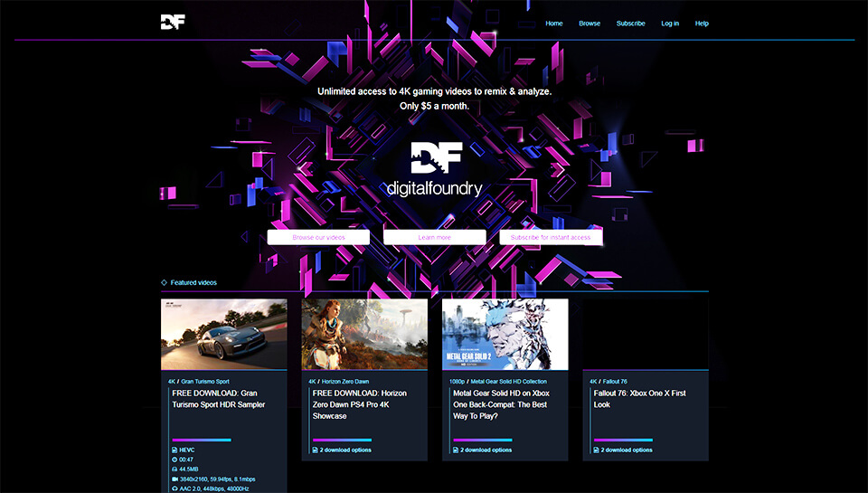Click the '4K' tag on Gran Turismo card

pos(172,382)
